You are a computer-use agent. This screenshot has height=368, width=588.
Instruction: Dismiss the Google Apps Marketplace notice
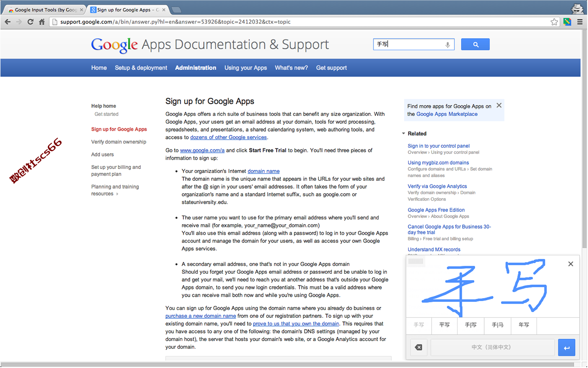point(499,105)
